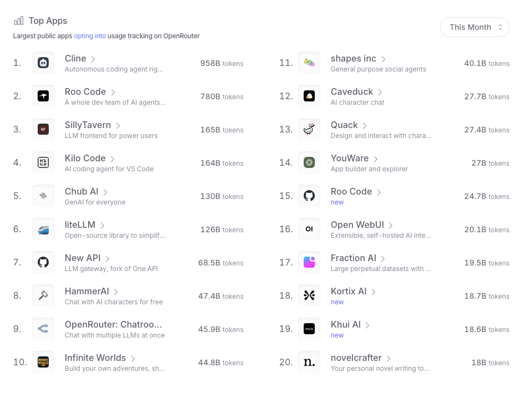Open the Kilo Code icon
The width and height of the screenshot is (532, 393).
point(43,162)
